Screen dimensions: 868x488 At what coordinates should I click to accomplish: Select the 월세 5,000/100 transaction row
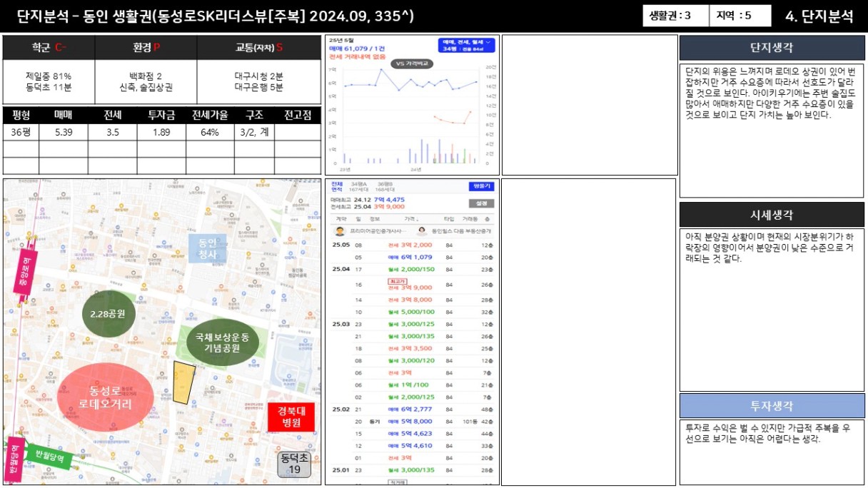coord(412,312)
